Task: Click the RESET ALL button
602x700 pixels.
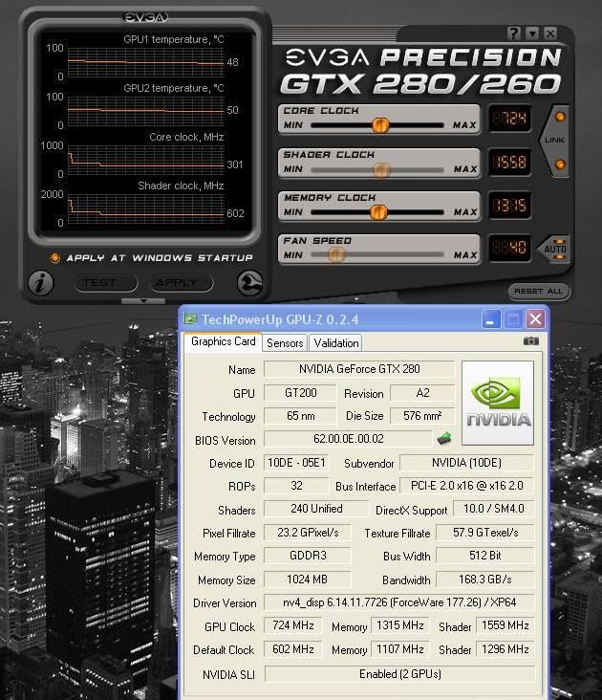Action: click(539, 292)
